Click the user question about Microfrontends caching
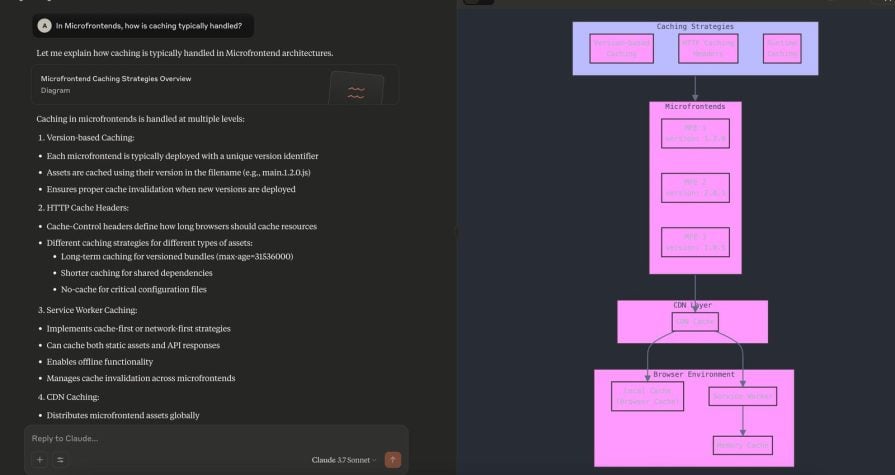Viewport: 895px width, 475px height. pyautogui.click(x=149, y=26)
